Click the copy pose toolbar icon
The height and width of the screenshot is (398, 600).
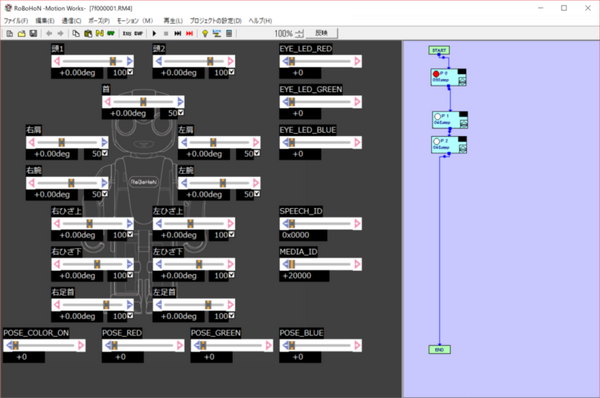pyautogui.click(x=76, y=34)
